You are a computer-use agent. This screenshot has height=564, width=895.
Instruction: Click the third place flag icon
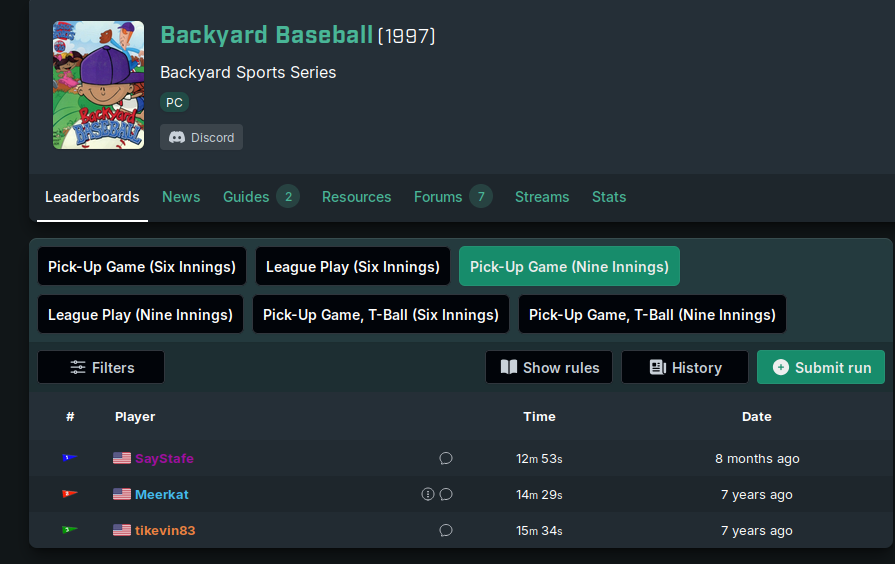[x=70, y=530]
